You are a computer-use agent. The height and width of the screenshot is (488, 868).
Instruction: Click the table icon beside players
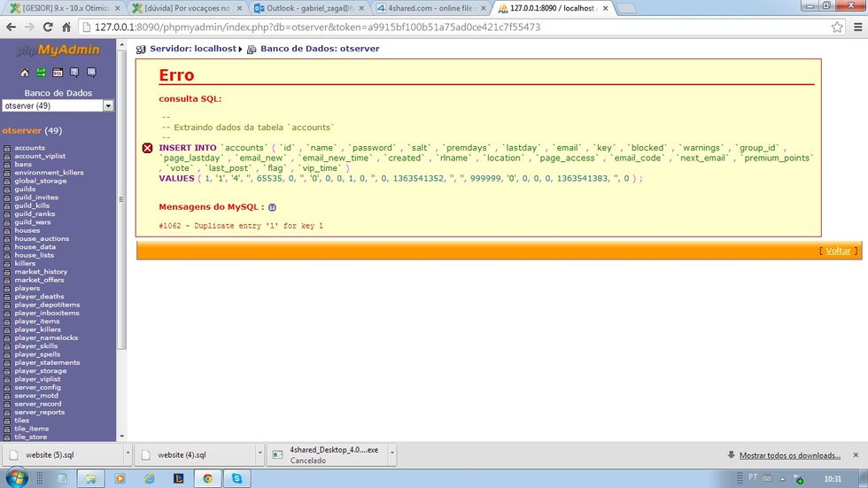coord(7,288)
